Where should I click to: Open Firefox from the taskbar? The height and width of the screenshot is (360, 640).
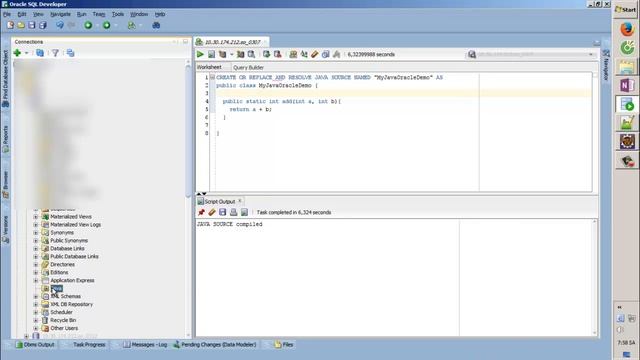(x=627, y=29)
